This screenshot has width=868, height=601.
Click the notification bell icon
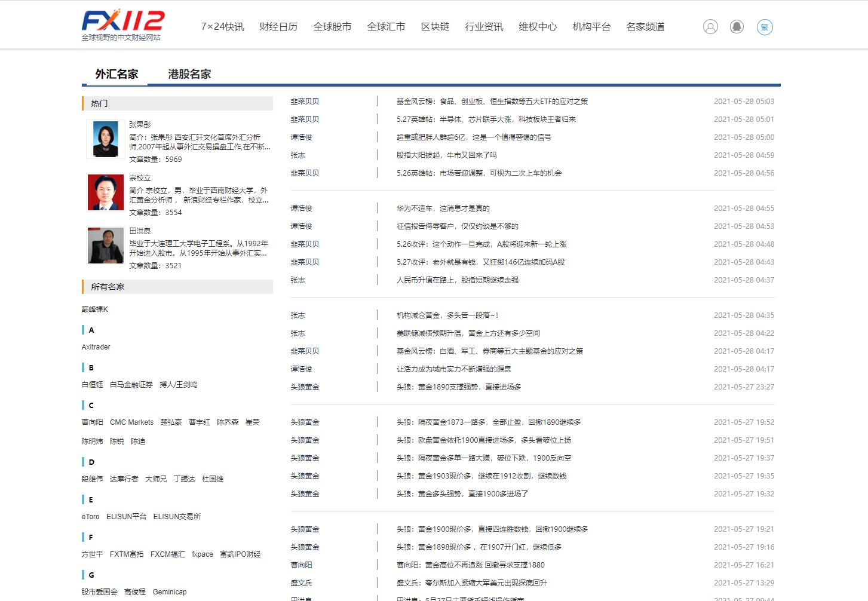click(x=737, y=27)
